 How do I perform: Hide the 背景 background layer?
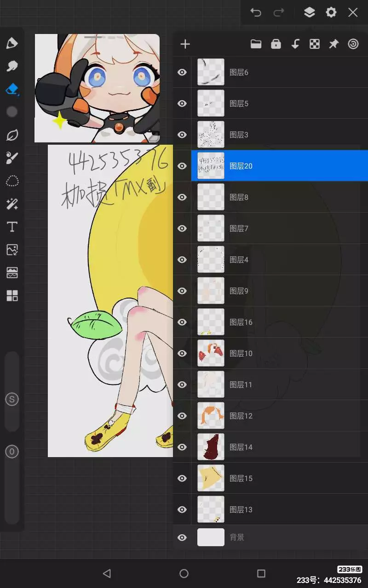tap(182, 537)
